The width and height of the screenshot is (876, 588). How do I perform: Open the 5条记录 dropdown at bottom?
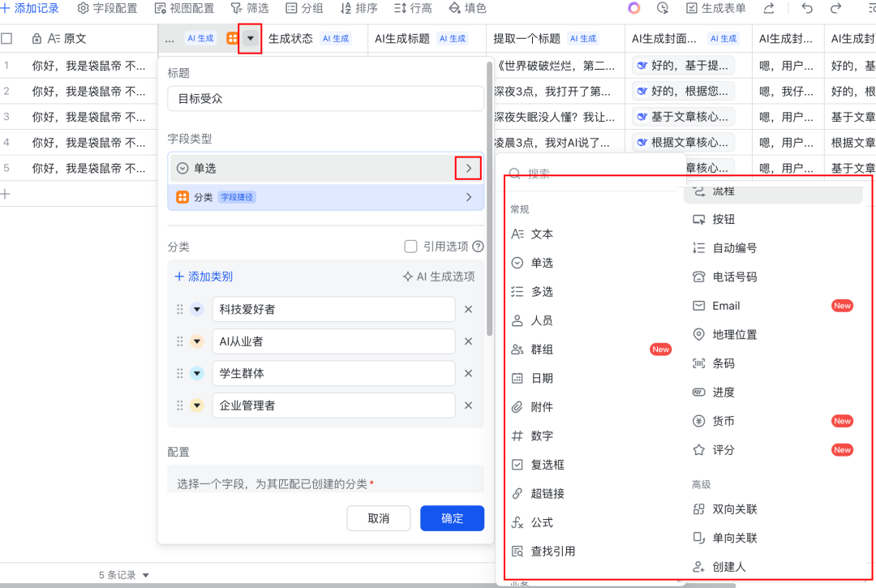(122, 574)
